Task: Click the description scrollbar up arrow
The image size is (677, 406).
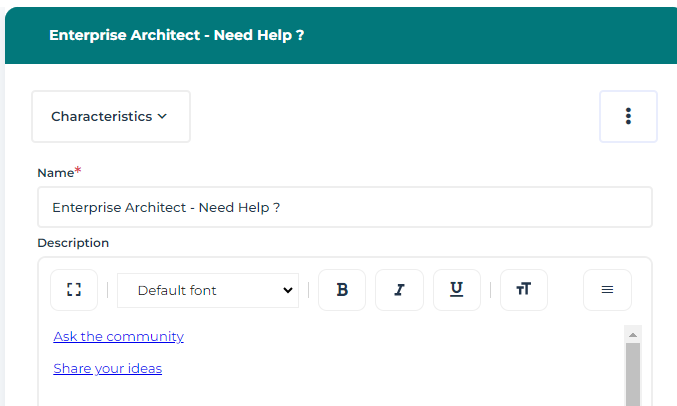Action: pos(633,335)
